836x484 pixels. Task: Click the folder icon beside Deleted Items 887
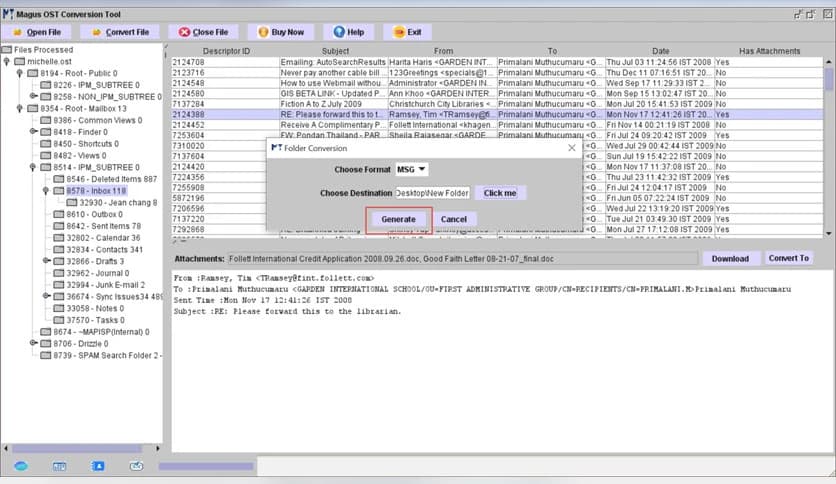point(59,179)
